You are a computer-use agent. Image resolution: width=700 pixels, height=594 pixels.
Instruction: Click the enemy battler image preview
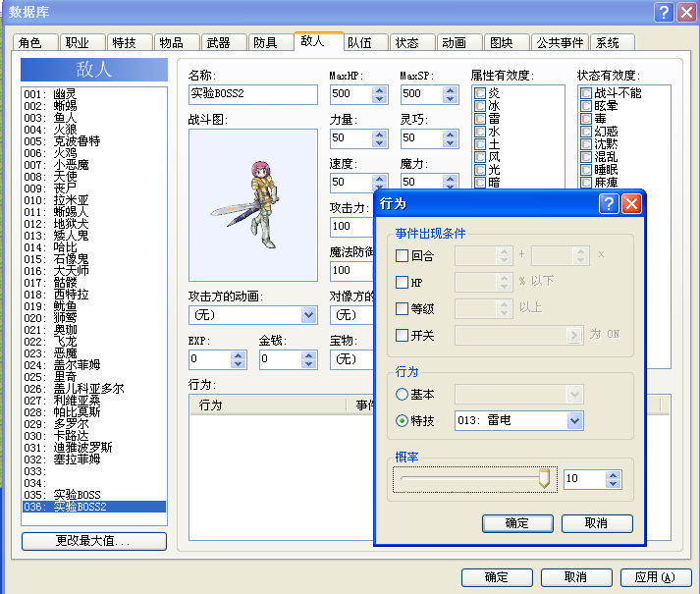[253, 205]
